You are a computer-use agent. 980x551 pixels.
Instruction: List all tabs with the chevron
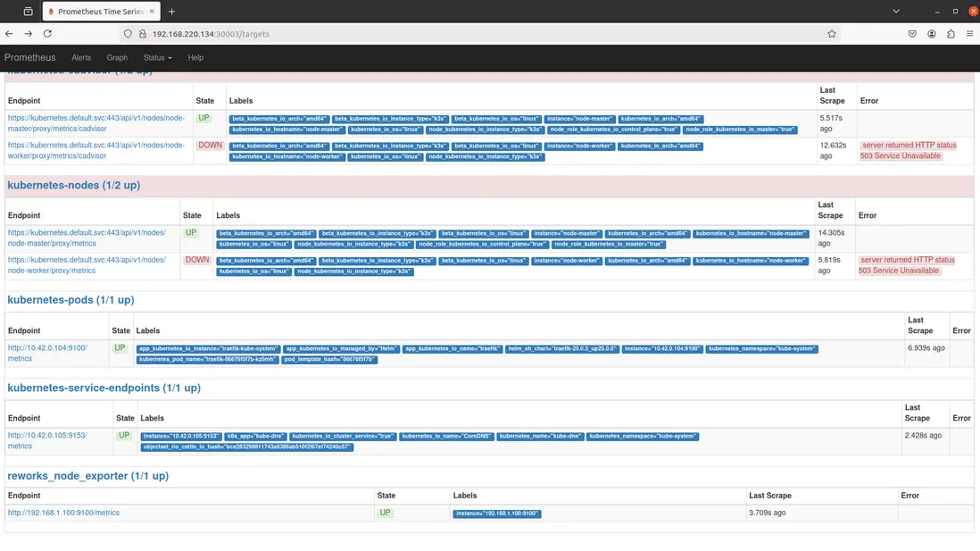pyautogui.click(x=896, y=12)
